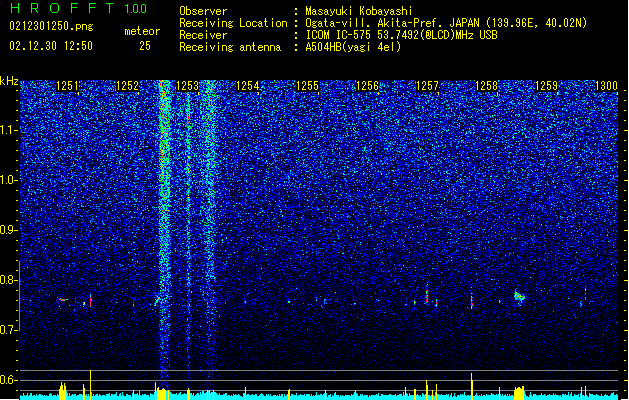629x400 pixels.
Task: Select the filename 0212301250.png
Action: [x=51, y=26]
